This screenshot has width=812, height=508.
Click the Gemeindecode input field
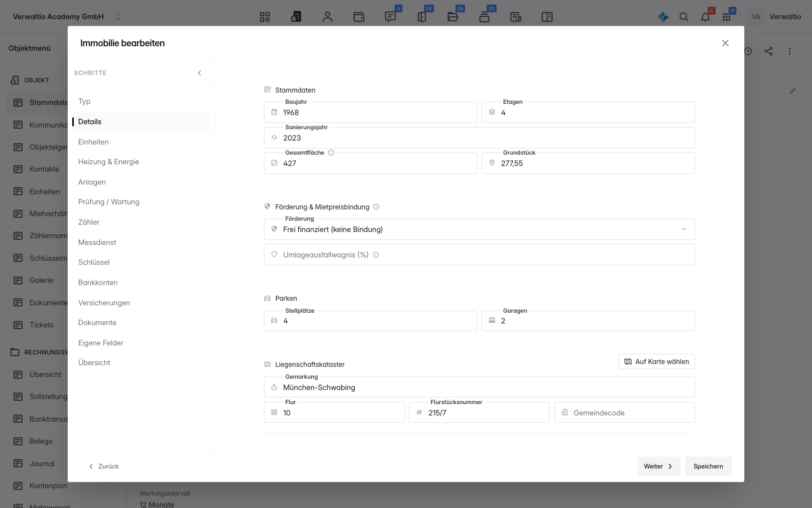pos(625,413)
